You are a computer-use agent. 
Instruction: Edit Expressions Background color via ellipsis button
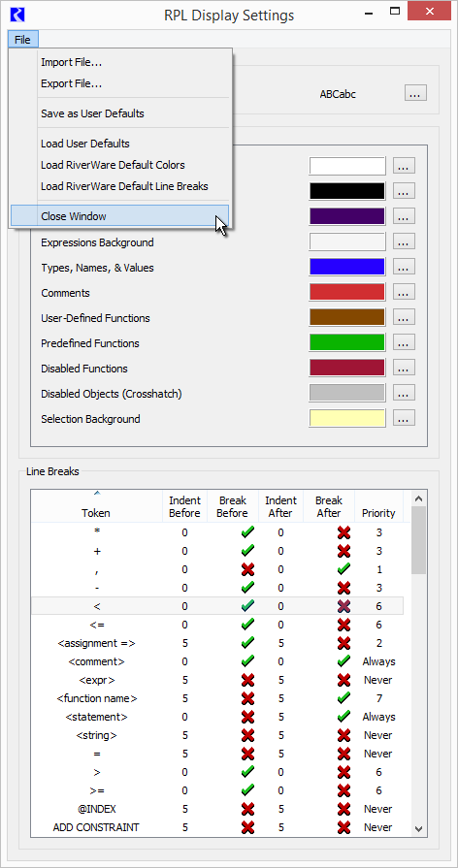pos(404,242)
